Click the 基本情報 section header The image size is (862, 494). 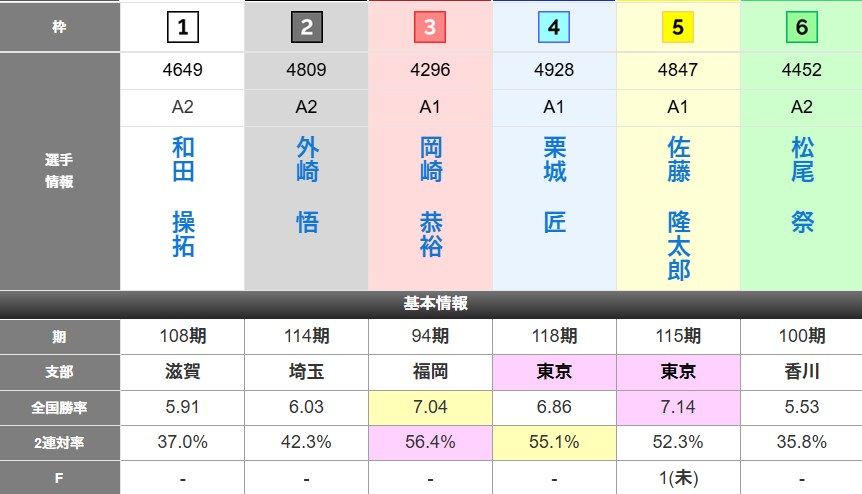click(430, 304)
